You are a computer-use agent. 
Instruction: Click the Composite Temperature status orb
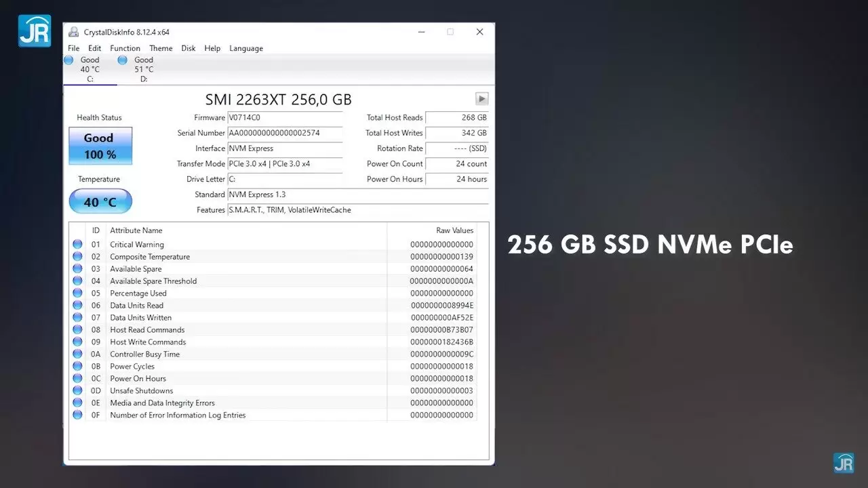(77, 257)
